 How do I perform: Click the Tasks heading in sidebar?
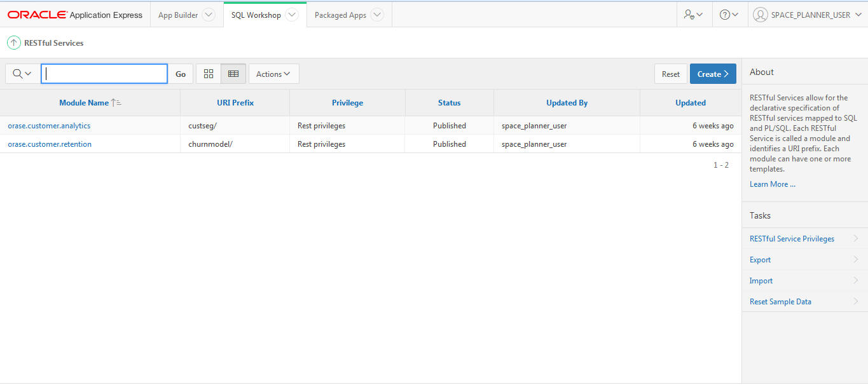(760, 216)
